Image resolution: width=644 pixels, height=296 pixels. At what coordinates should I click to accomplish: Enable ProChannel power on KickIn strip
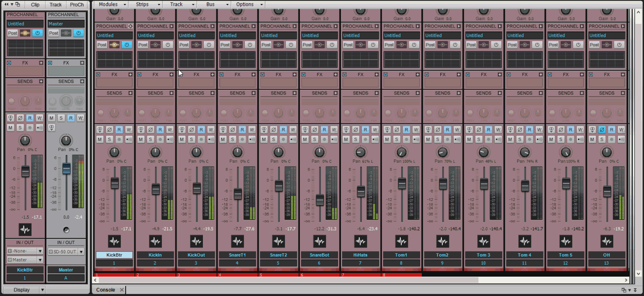point(168,45)
